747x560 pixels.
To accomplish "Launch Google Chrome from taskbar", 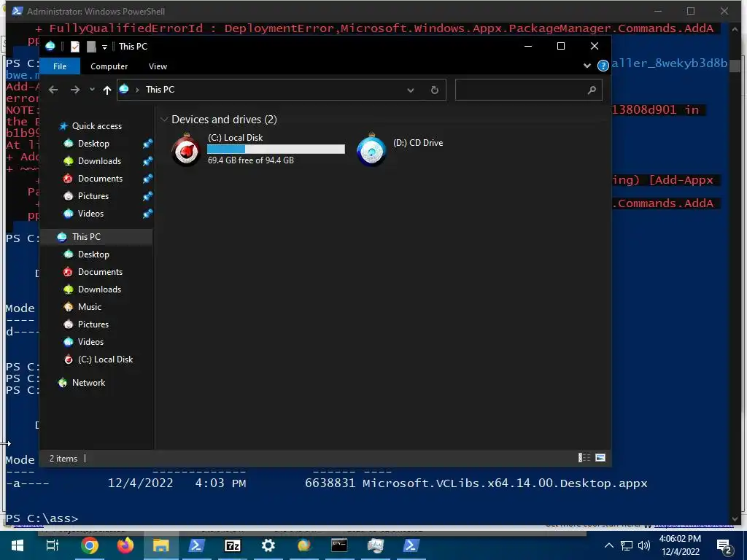I will [x=90, y=545].
